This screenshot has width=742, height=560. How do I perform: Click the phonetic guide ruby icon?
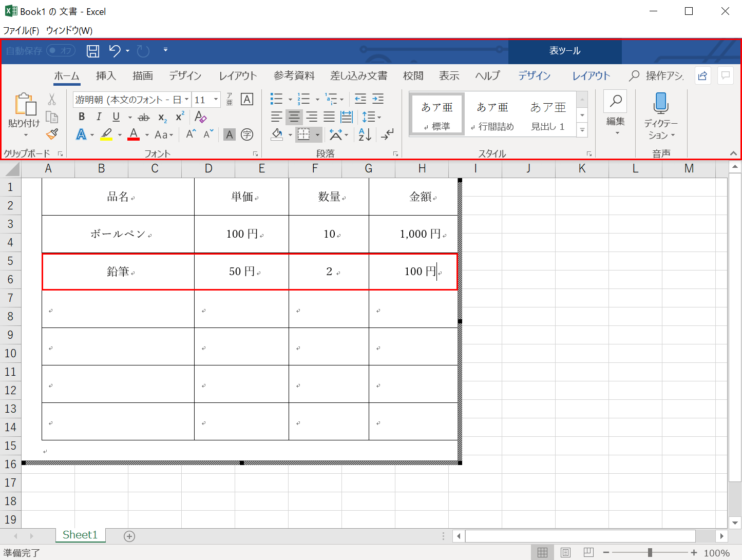(230, 100)
